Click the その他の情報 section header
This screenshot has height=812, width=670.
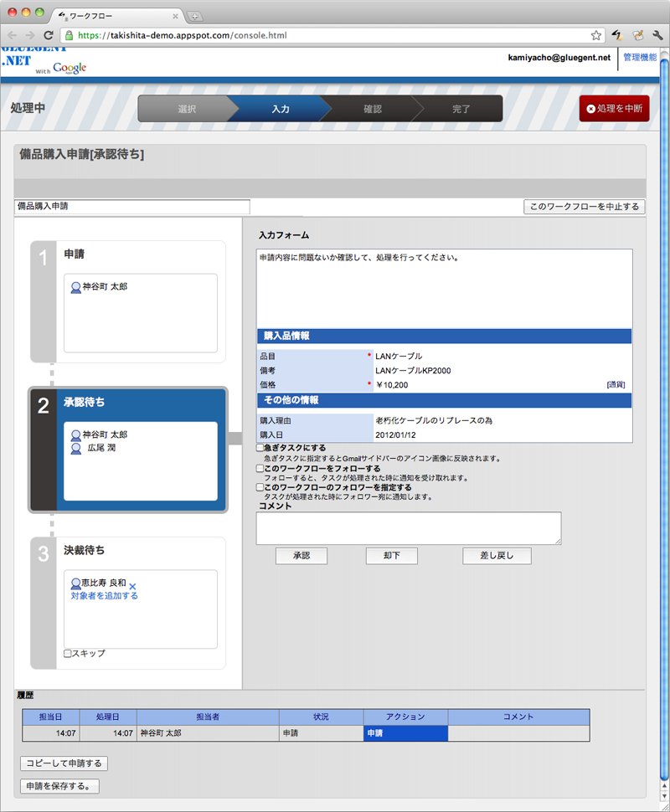pos(444,400)
